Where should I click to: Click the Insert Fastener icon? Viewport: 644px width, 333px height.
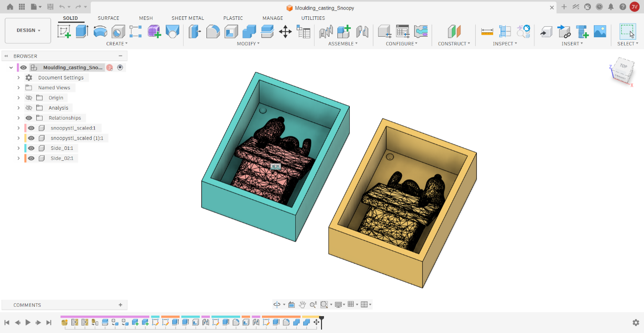(x=582, y=32)
